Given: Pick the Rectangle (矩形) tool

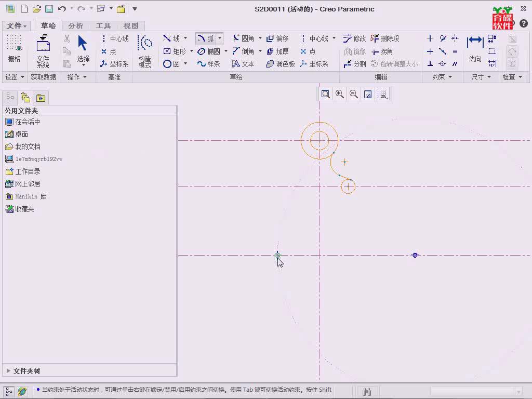Looking at the screenshot, I should 175,51.
